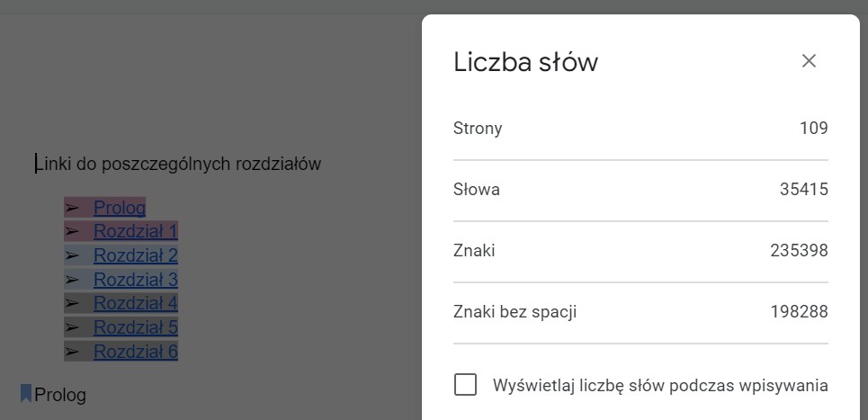The width and height of the screenshot is (868, 420).
Task: Go to the Rozdział 4 link
Action: point(135,303)
